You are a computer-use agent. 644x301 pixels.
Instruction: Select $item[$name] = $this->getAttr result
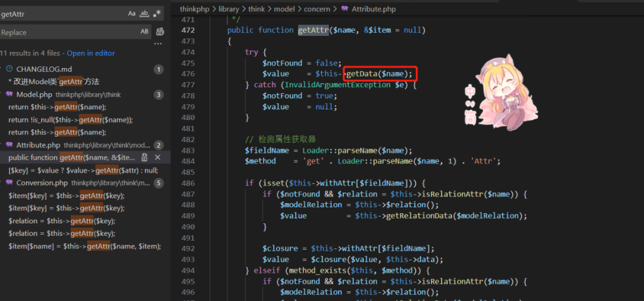point(85,246)
